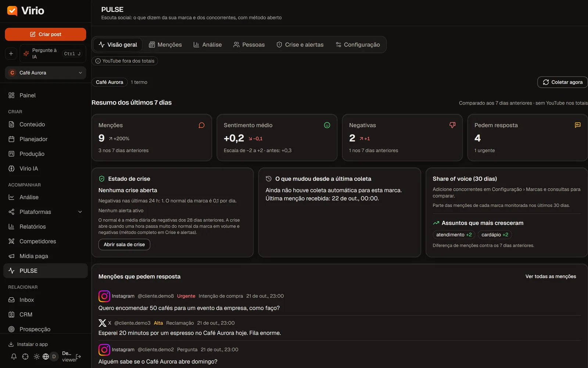Open the Café Aurora brand dropdown
The image size is (588, 368).
tap(46, 73)
